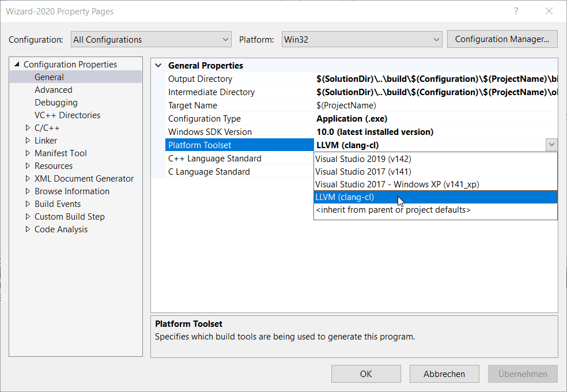Select Advanced in the property tree
This screenshot has height=392, width=567.
pos(53,90)
